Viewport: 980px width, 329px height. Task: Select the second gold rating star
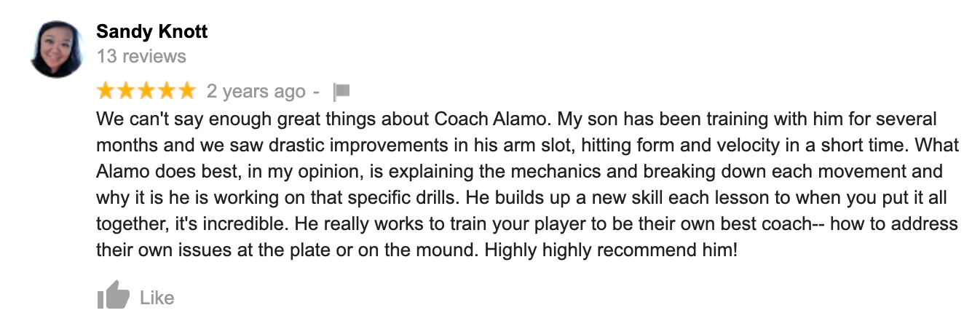126,91
